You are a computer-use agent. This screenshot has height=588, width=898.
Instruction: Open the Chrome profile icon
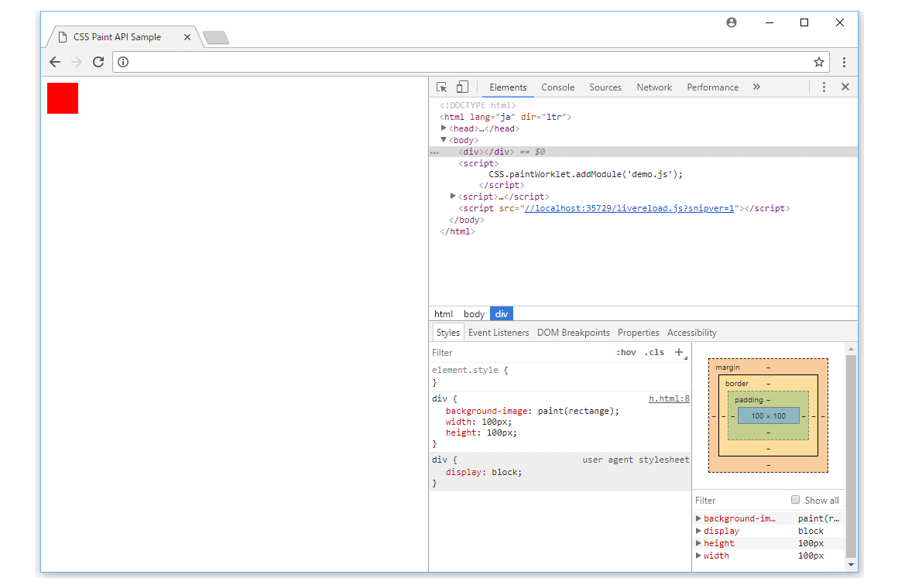731,22
